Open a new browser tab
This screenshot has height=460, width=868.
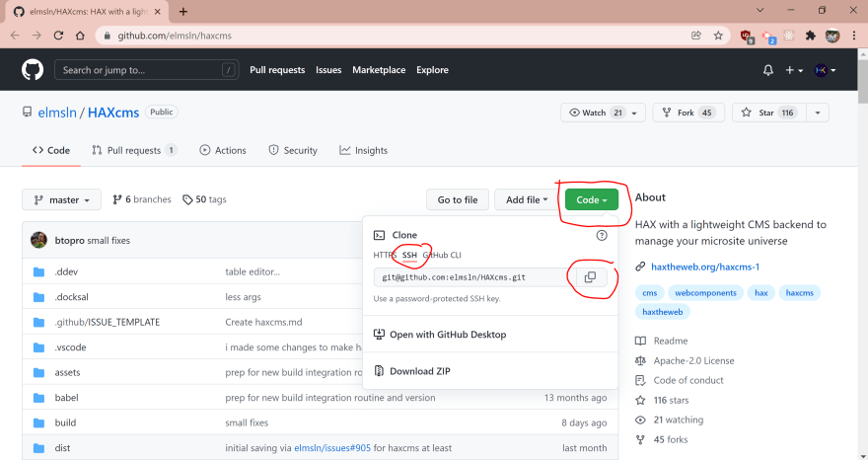[183, 11]
